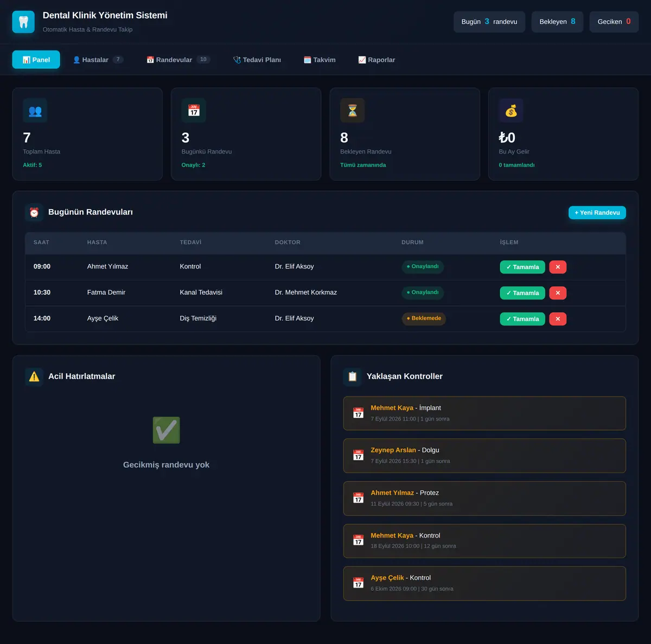The image size is (651, 644).
Task: Click the Bekleyen 8 header badge
Action: pos(557,22)
